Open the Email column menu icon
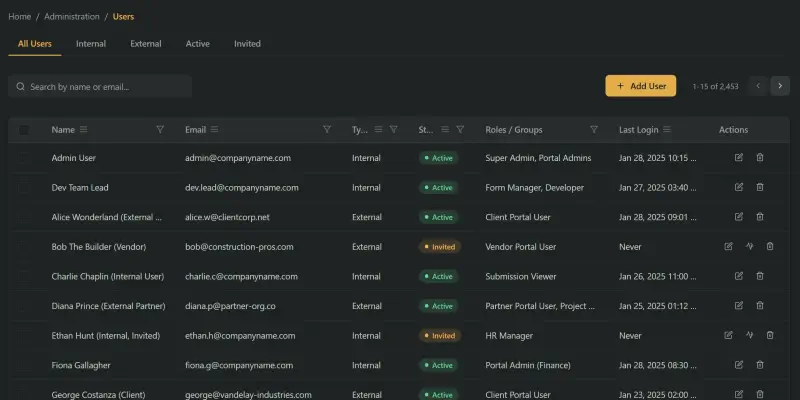This screenshot has height=400, width=800. click(215, 130)
